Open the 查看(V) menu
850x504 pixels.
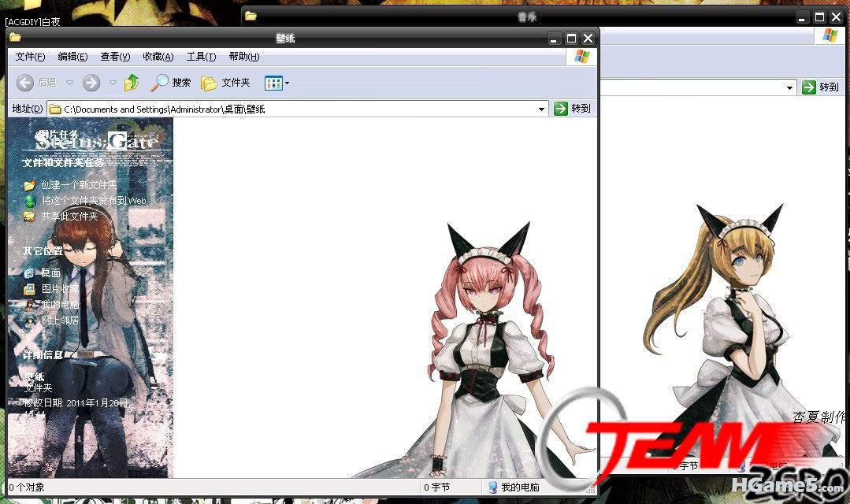(x=115, y=57)
